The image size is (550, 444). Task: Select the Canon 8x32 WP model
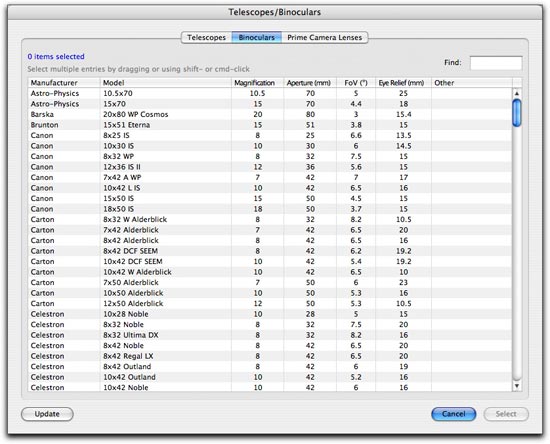click(118, 156)
